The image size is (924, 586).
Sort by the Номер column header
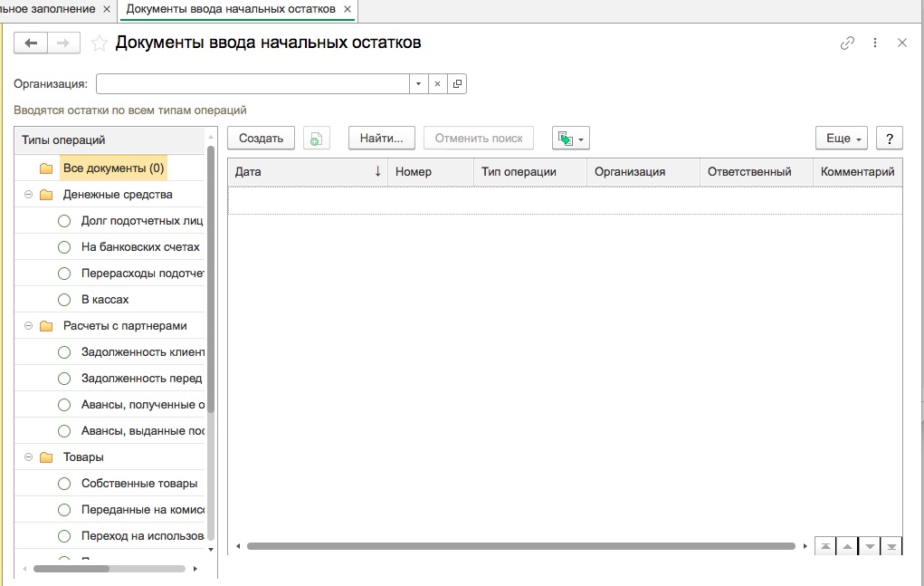(431, 172)
